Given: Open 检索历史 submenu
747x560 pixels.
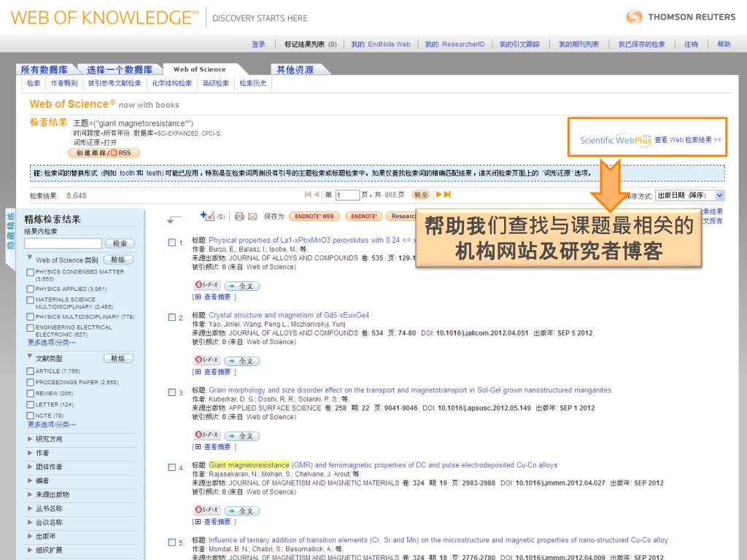Looking at the screenshot, I should click(x=253, y=83).
